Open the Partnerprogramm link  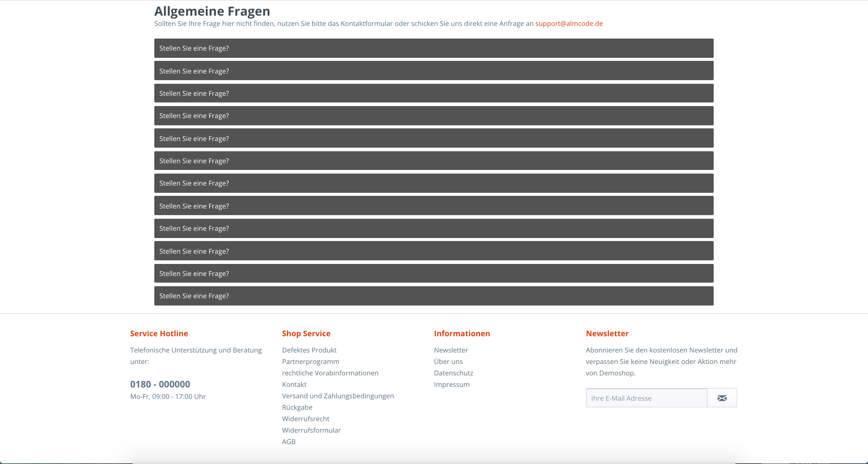(x=310, y=362)
